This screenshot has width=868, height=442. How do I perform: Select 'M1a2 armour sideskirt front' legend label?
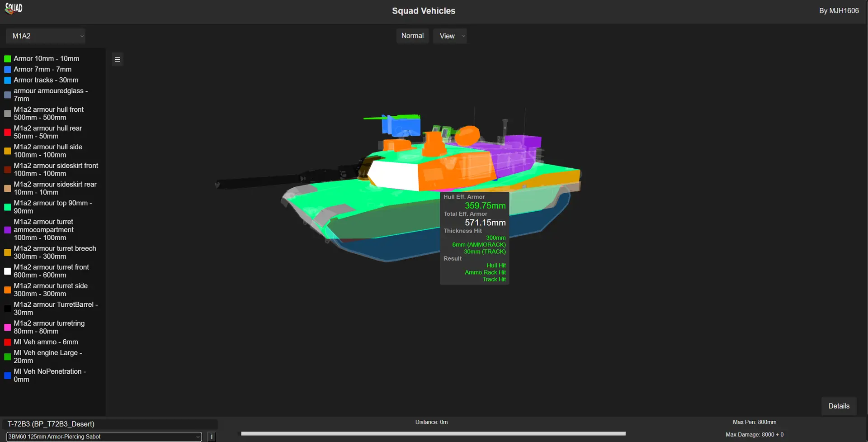tap(56, 170)
